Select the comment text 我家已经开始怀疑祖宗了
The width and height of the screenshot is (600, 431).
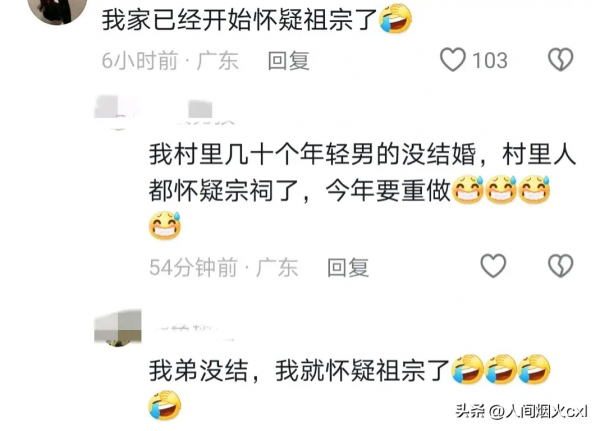(240, 20)
